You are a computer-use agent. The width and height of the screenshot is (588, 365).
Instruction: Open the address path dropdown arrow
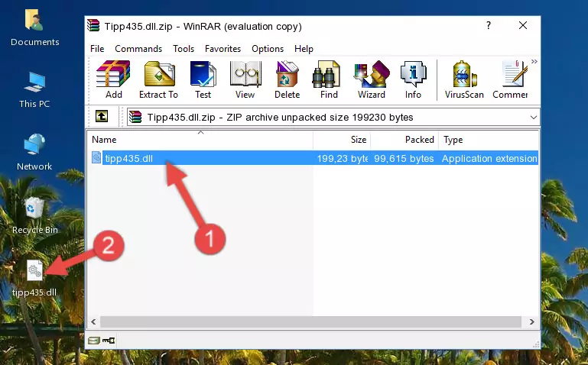[x=533, y=118]
